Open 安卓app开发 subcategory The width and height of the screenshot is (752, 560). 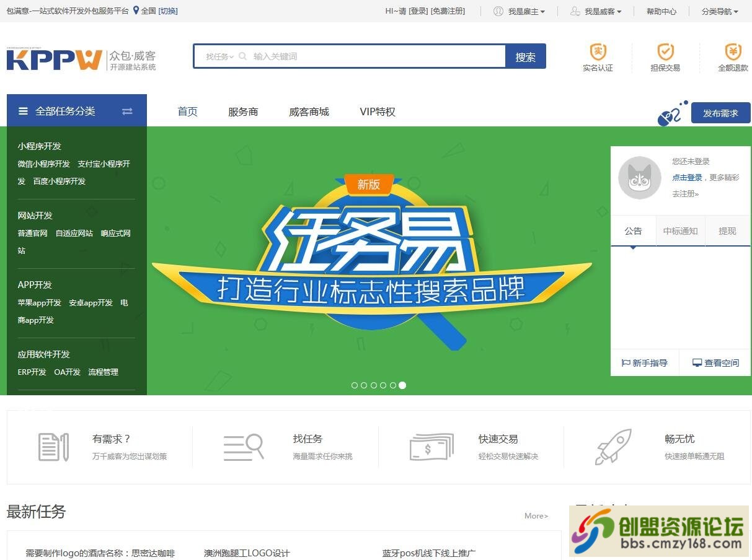(x=91, y=303)
